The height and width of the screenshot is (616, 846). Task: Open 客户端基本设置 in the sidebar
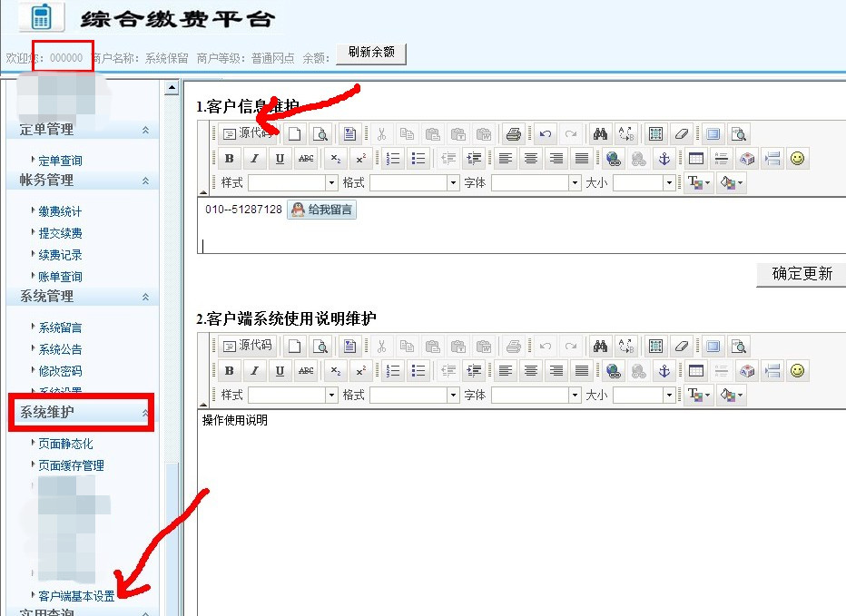[76, 597]
